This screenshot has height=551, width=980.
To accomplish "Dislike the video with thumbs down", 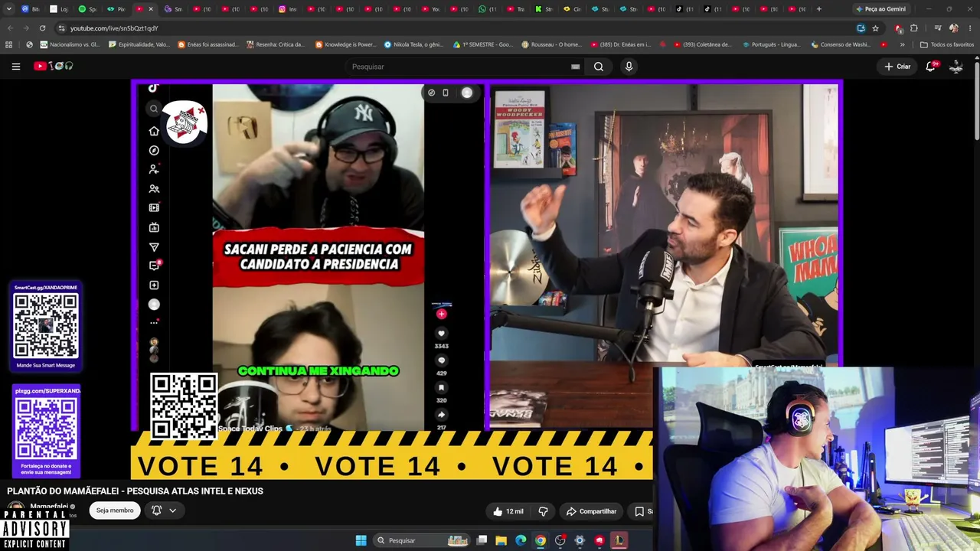I will pos(543,511).
